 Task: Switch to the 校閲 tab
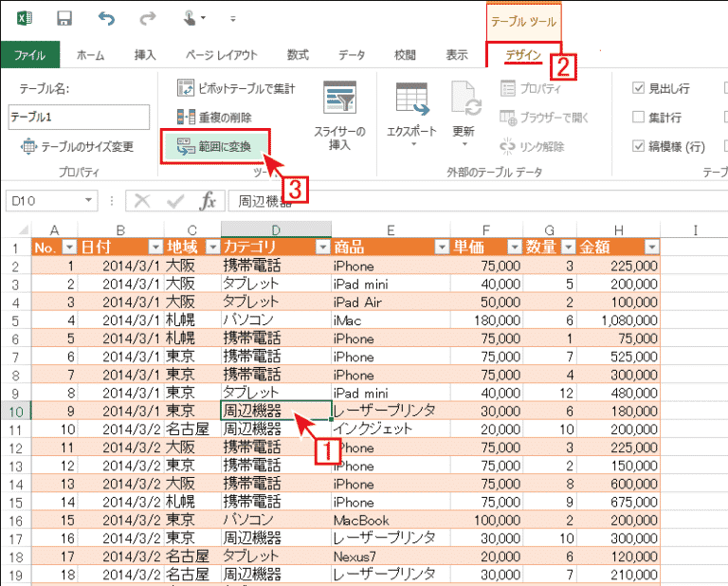[405, 55]
